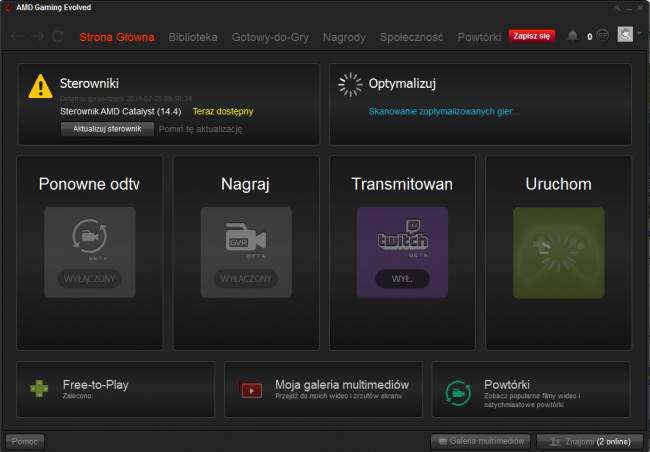
Task: Toggle Ponowne odtv WYŁĄCZONY switch
Action: click(90, 279)
